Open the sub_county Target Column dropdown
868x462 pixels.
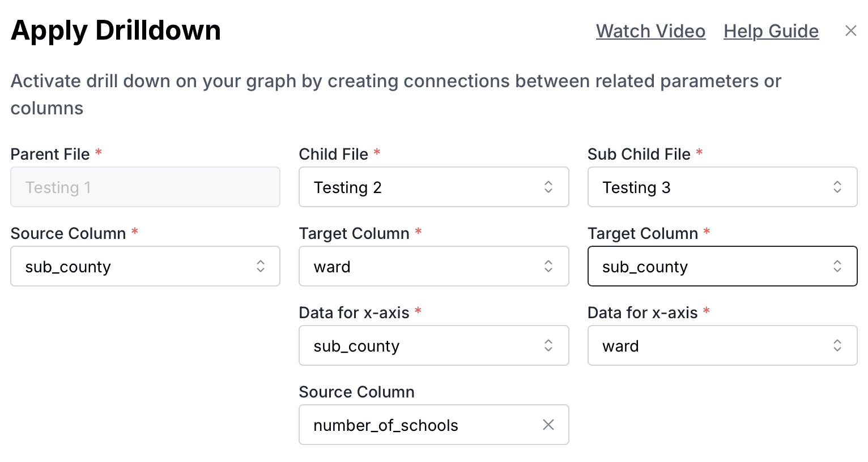coord(722,266)
